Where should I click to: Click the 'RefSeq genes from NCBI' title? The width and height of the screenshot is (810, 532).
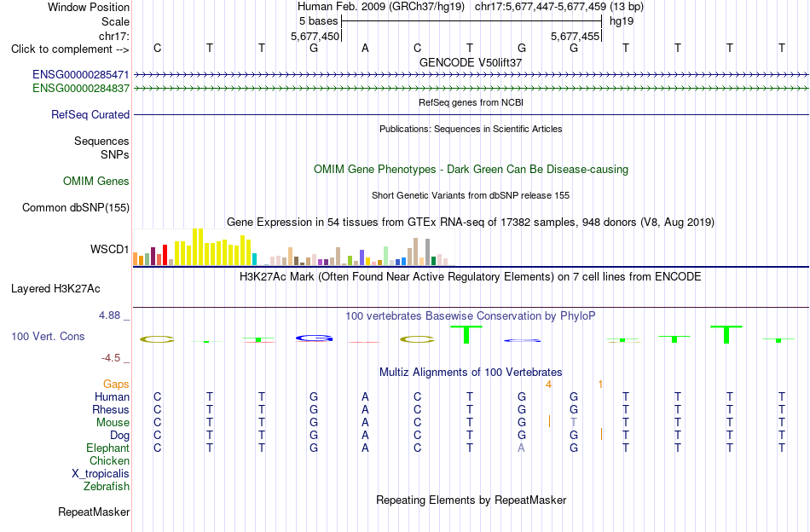click(x=471, y=102)
